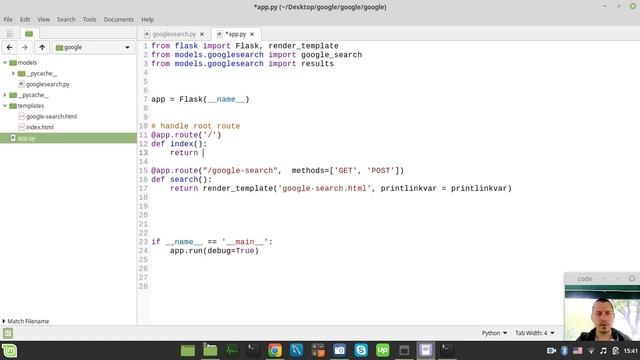Go back in file browser

click(9, 47)
